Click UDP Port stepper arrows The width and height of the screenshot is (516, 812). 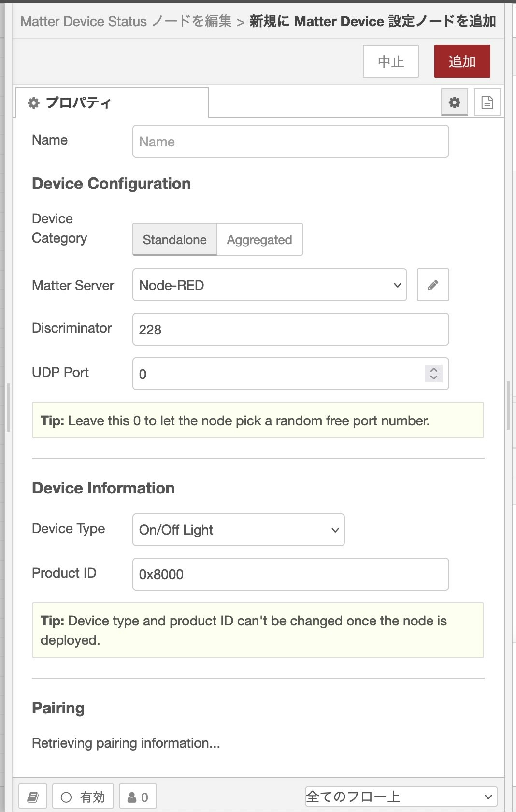click(x=433, y=374)
